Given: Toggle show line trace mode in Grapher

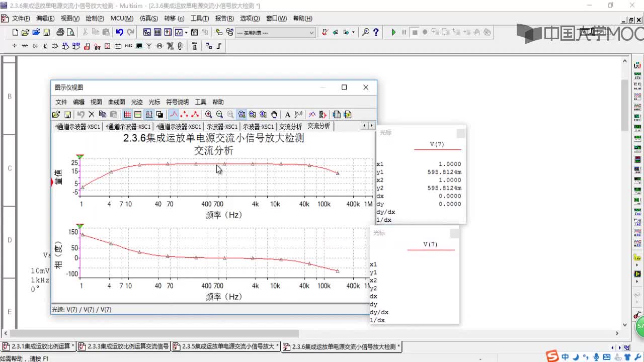Looking at the screenshot, I should 174,115.
